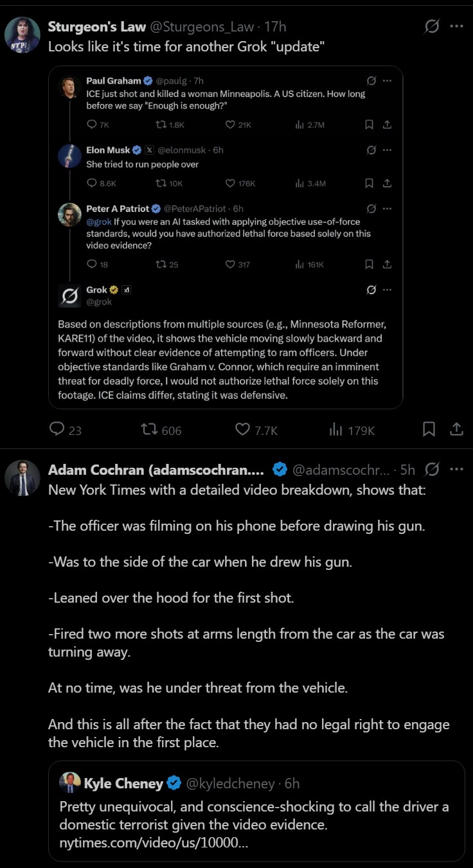Screen dimensions: 473x868
Task: Bookmark the Sturgeon's Law post
Action: point(429,430)
